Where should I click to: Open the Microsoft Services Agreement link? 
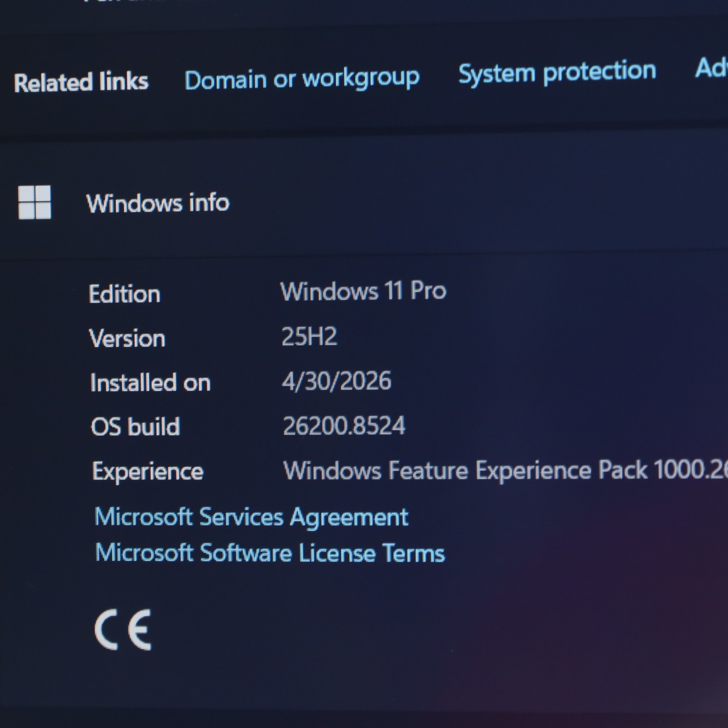point(252,517)
